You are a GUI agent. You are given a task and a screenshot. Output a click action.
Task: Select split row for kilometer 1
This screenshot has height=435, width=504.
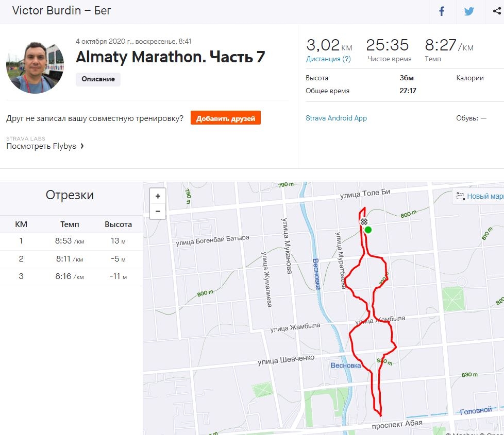click(71, 242)
